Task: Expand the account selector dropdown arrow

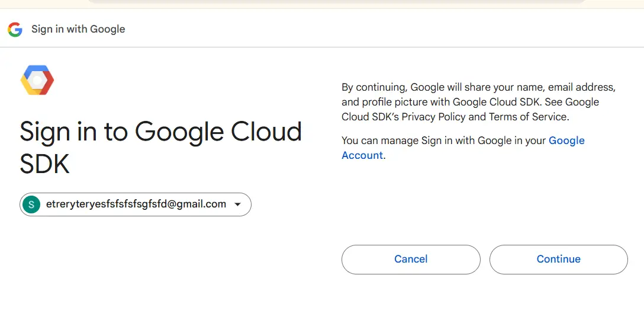Action: click(237, 204)
